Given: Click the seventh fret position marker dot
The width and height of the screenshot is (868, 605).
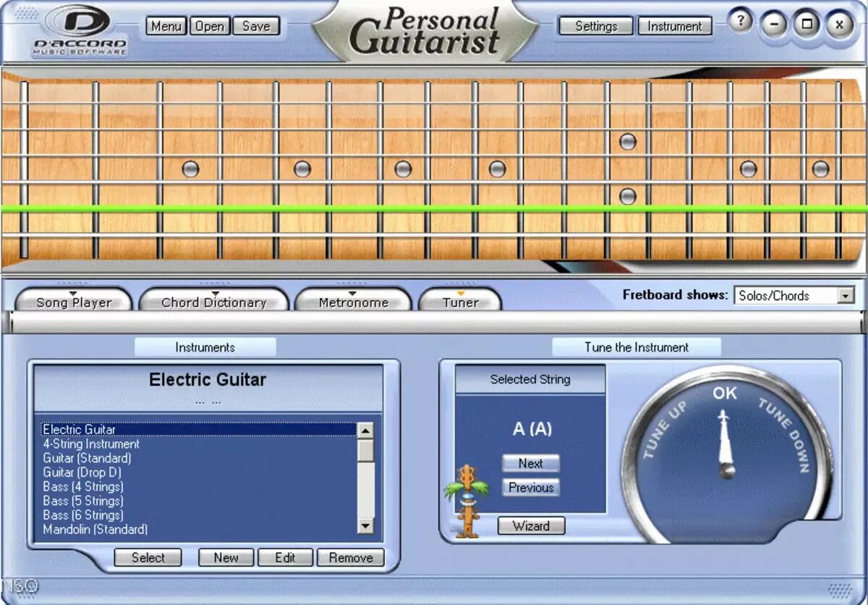Looking at the screenshot, I should tap(403, 169).
